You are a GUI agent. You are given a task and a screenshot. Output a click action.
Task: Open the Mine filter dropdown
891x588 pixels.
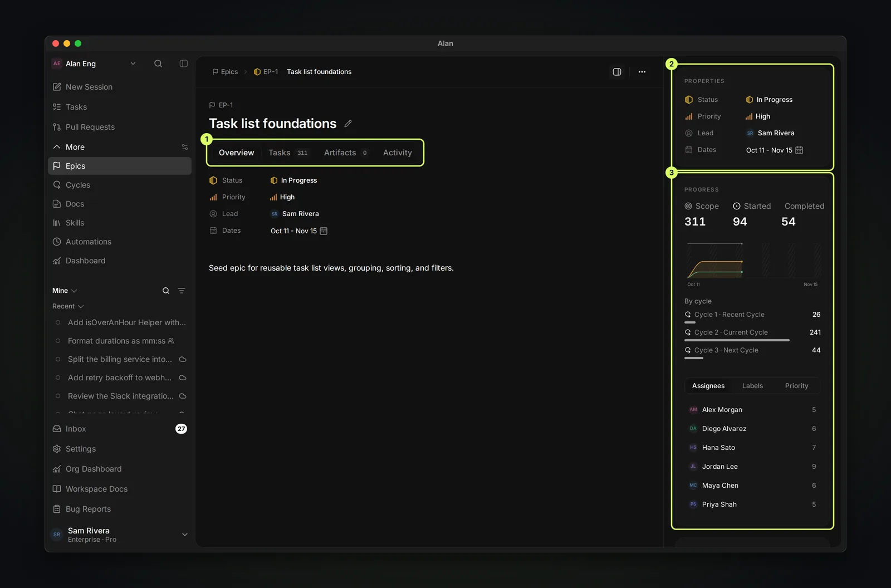click(x=65, y=291)
